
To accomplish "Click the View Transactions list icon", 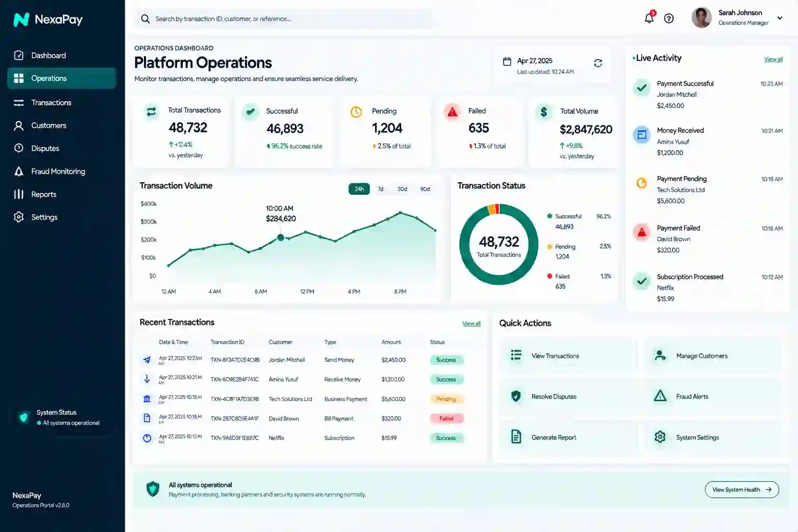I will coord(516,355).
